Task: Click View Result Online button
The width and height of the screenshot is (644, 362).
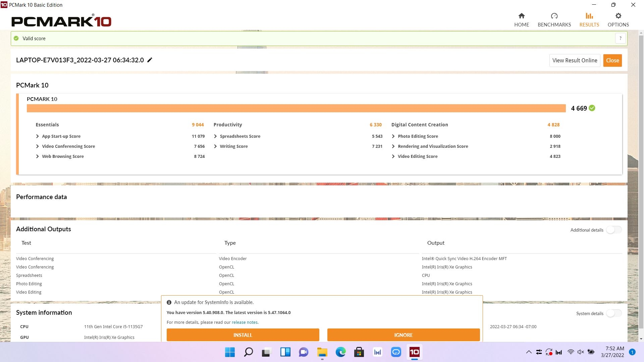Action: [x=575, y=60]
